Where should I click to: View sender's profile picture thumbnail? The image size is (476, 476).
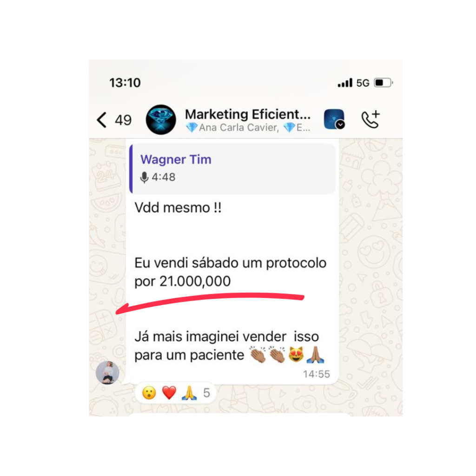tap(107, 372)
